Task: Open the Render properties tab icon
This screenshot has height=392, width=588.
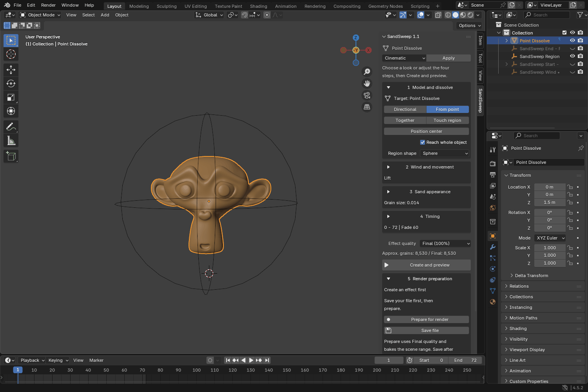Action: [493, 163]
